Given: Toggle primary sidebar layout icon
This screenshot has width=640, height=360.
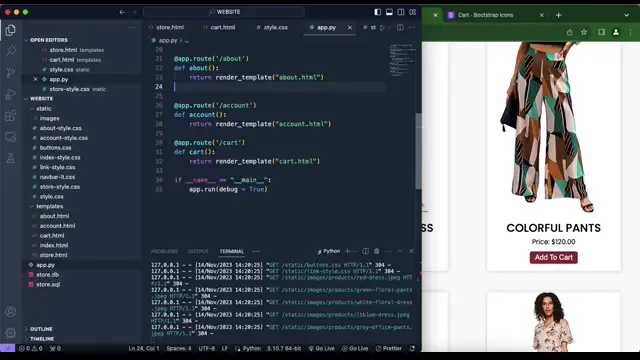Looking at the screenshot, I should [378, 12].
